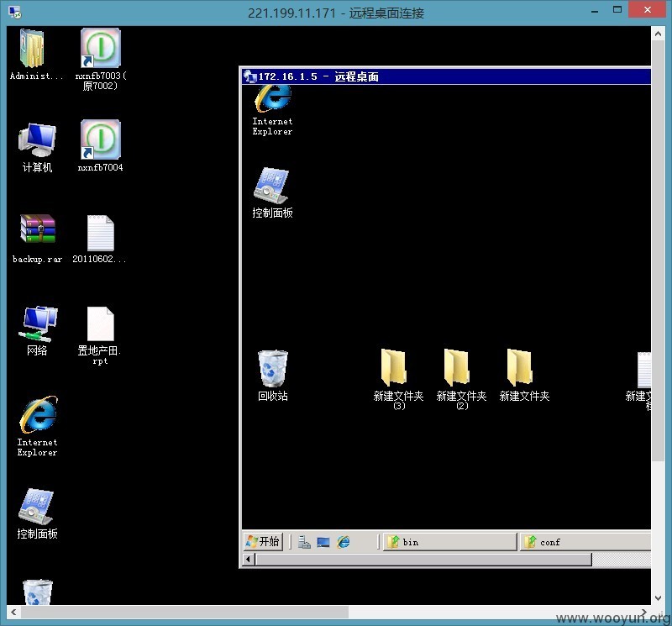672x626 pixels.
Task: Select the recycle bin on the outer desktop
Action: point(37,592)
